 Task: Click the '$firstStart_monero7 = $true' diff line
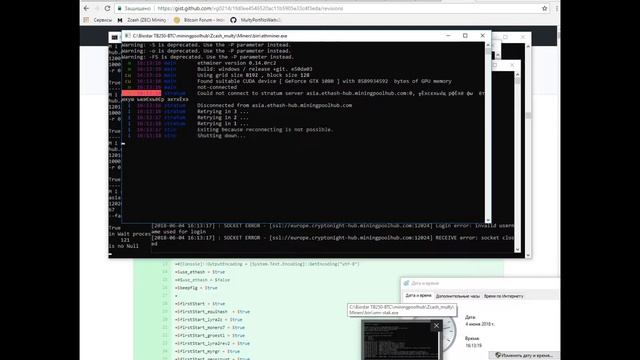click(210, 327)
